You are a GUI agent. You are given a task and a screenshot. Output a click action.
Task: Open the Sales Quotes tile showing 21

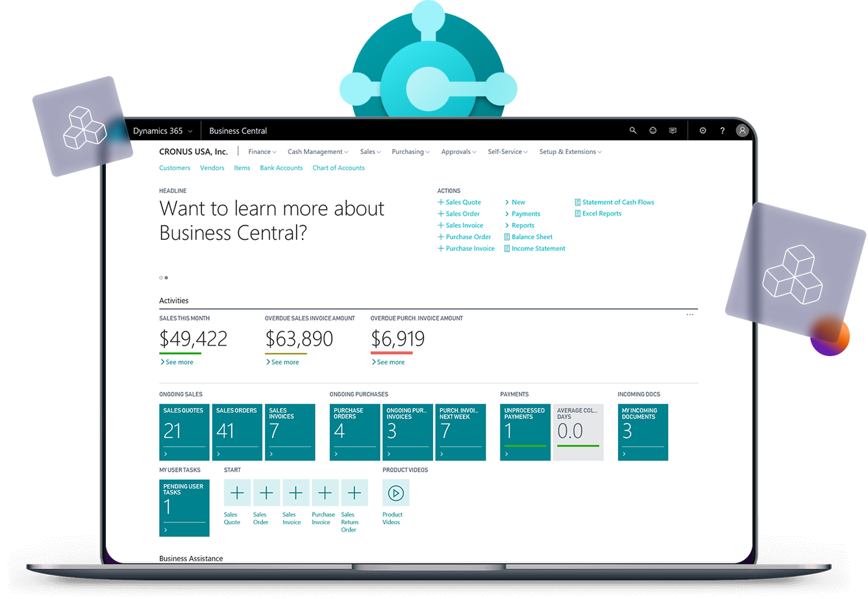(184, 432)
